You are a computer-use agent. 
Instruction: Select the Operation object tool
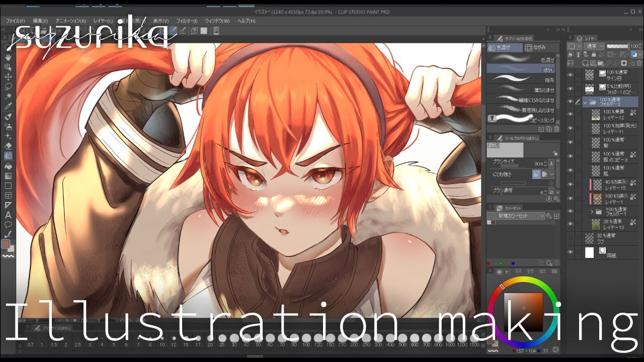point(8,67)
